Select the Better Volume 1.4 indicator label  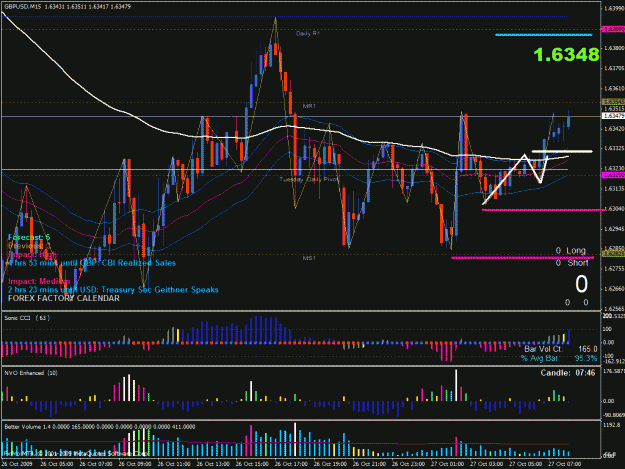[100, 427]
